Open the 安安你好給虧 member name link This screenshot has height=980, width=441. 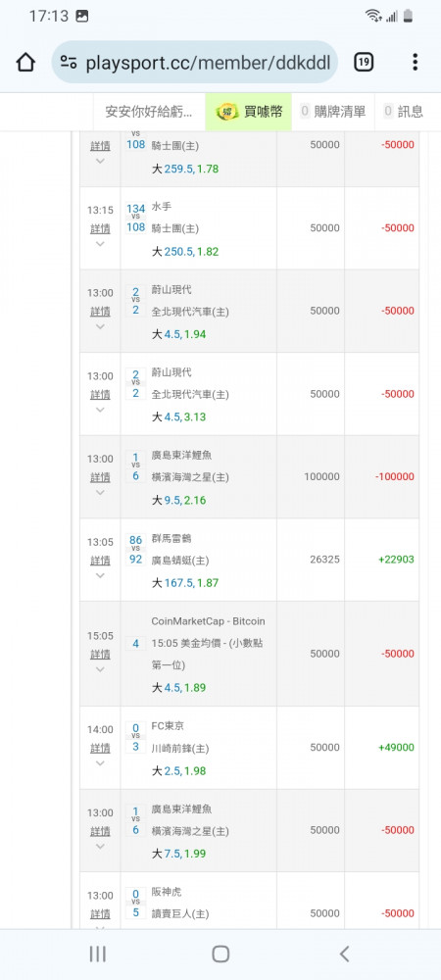[149, 112]
